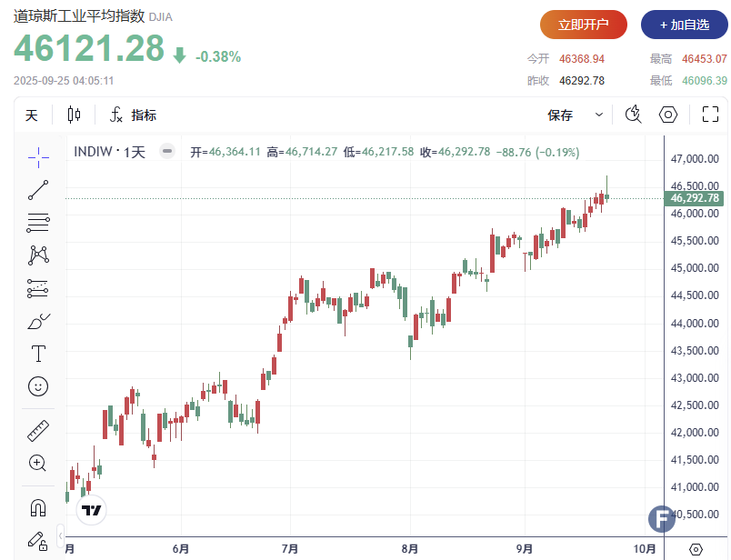Viewport: 731px width, 560px height.
Task: Open the forecasting and measurement tools
Action: (x=38, y=288)
